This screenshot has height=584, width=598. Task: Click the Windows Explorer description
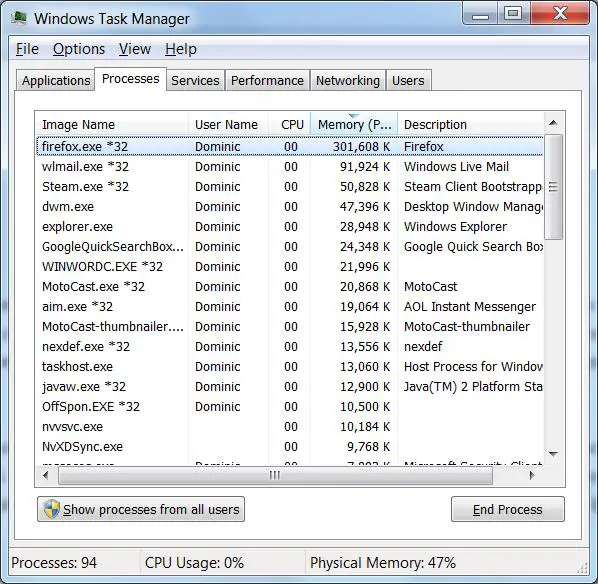(455, 227)
